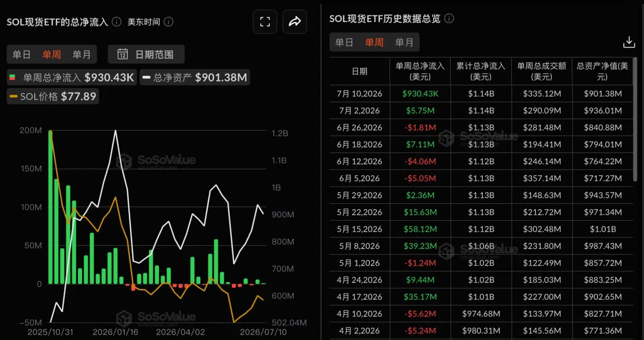The image size is (644, 340).
Task: Download the historical data table
Action: click(629, 42)
